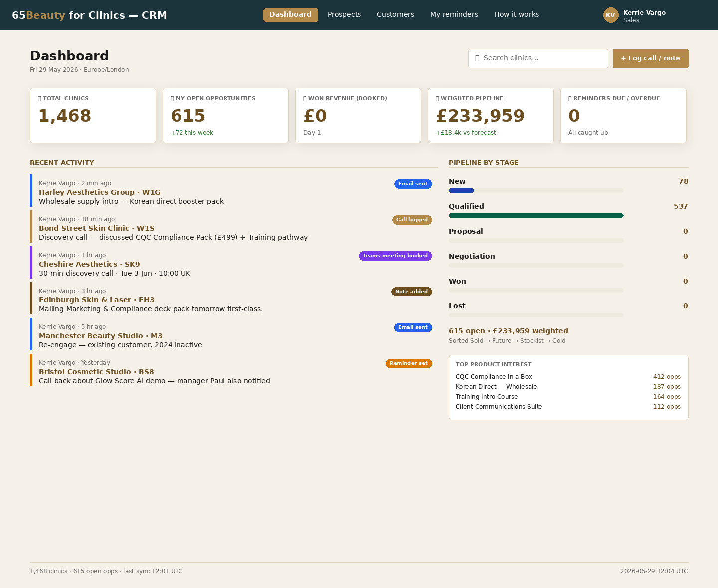Screen dimensions: 718x588
Task: Select the Qualified stage label
Action: tap(466, 206)
